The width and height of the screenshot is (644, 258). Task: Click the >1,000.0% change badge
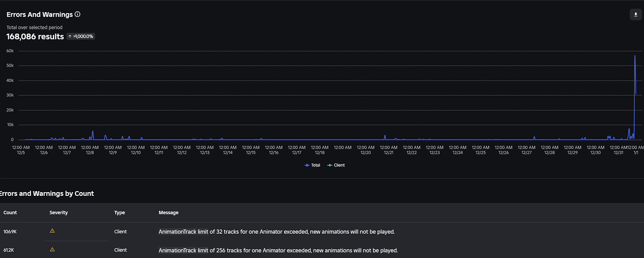(81, 36)
